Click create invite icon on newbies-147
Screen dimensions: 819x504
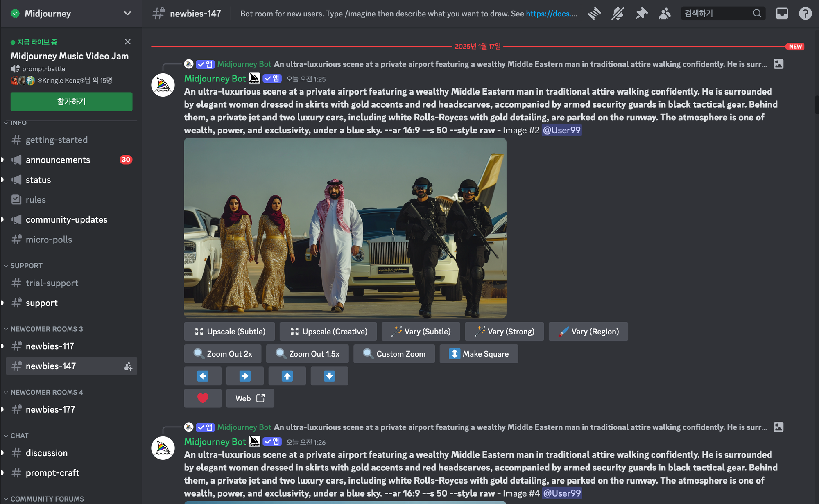[128, 366]
